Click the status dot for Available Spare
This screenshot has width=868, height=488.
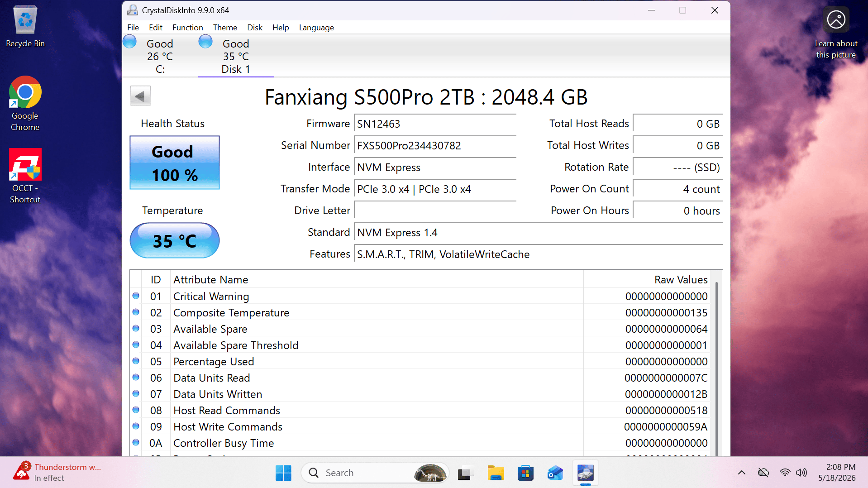[x=136, y=328]
